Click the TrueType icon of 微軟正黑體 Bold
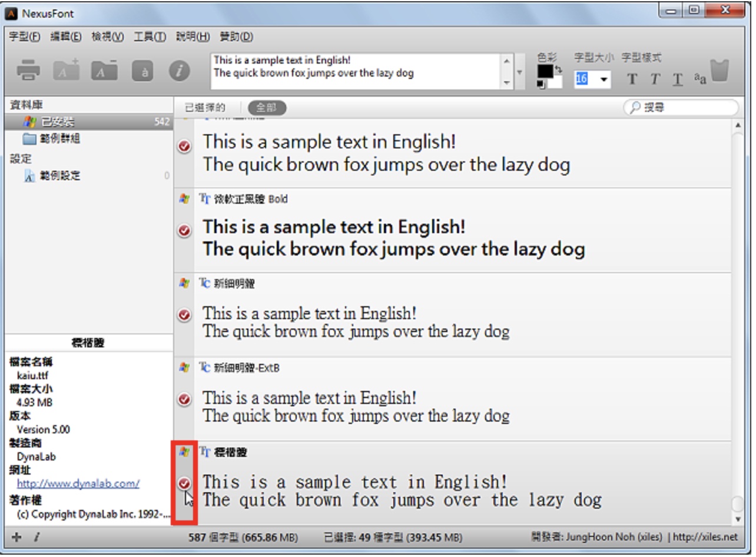This screenshot has height=557, width=756. (205, 198)
